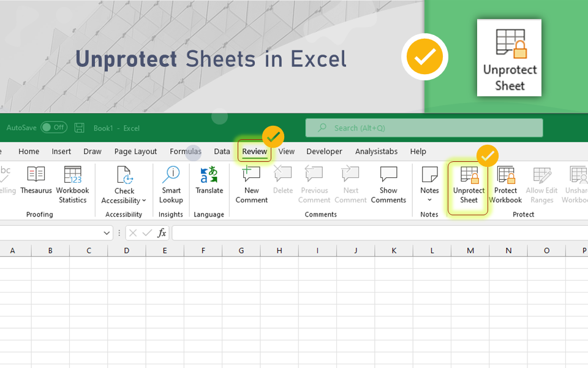Run Check Accessibility
Screen dimensions: 588x368
pos(124,185)
